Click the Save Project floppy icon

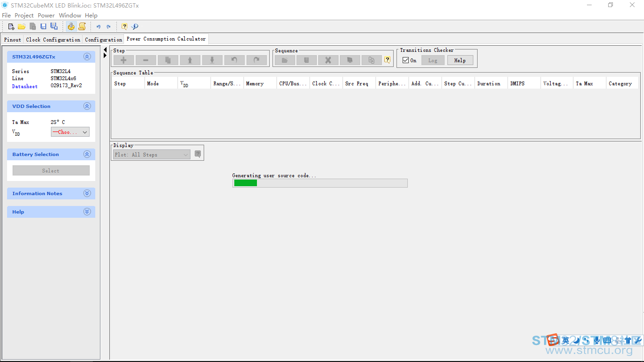point(43,26)
